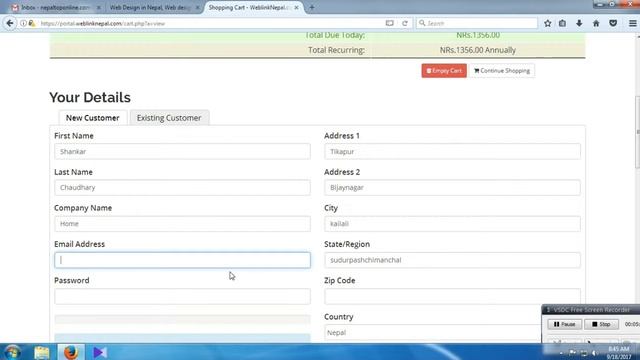
Task: View site info icon in address bar
Action: (x=23, y=23)
